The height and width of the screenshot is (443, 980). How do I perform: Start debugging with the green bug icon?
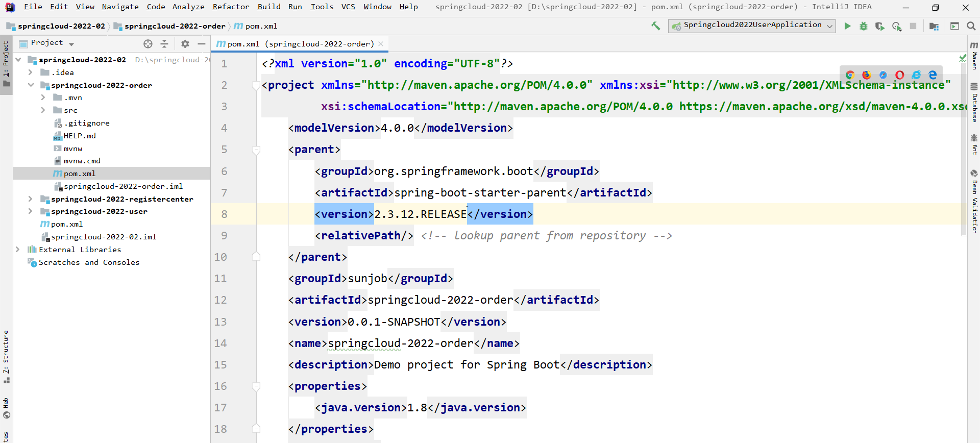pyautogui.click(x=864, y=26)
